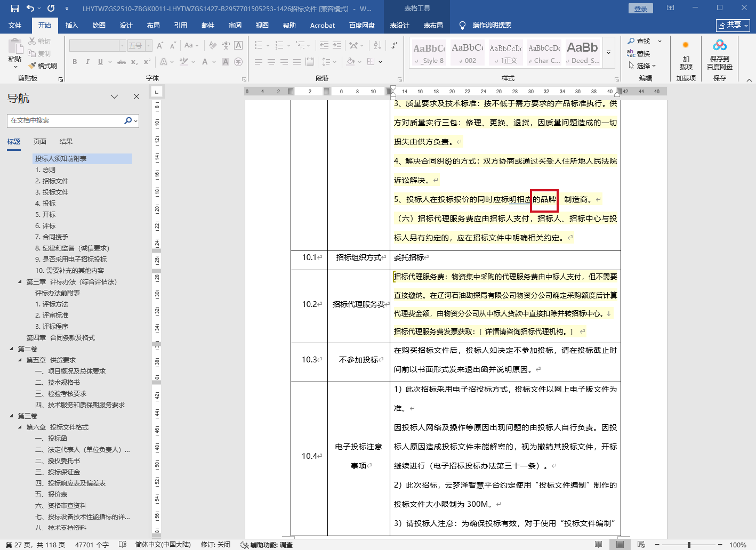This screenshot has height=550, width=756.
Task: Open the font size dropdown
Action: pyautogui.click(x=149, y=46)
